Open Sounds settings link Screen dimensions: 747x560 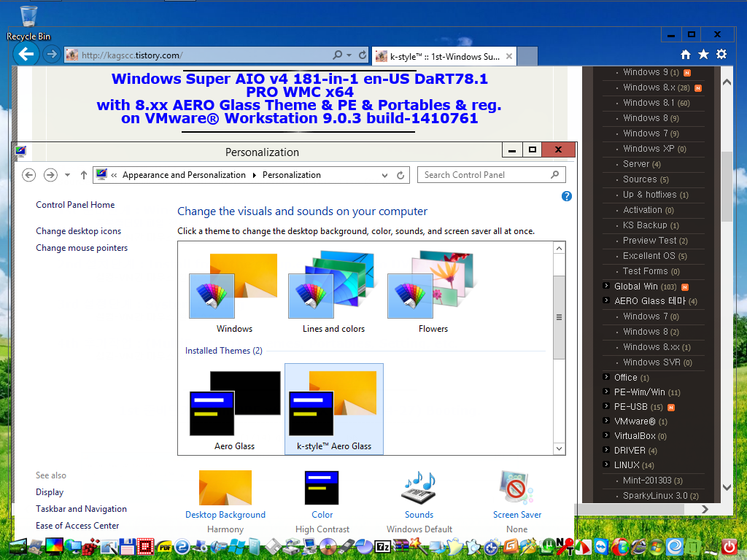[x=419, y=515]
